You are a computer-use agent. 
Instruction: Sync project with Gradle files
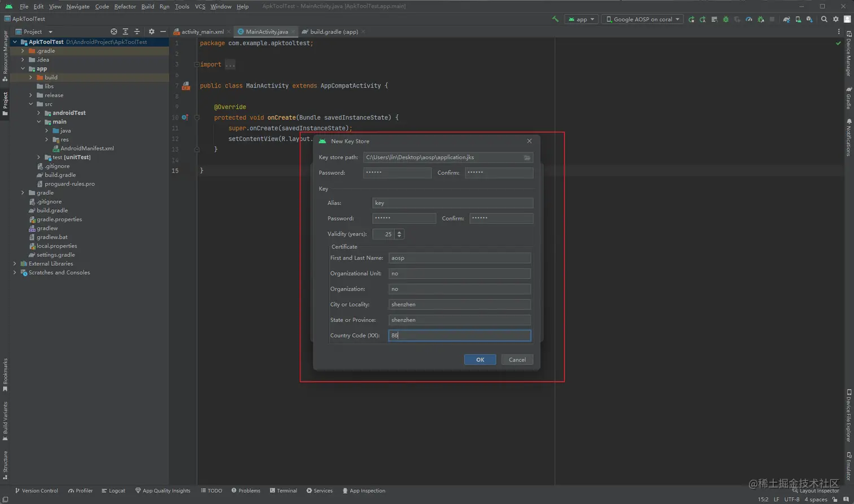tap(786, 19)
